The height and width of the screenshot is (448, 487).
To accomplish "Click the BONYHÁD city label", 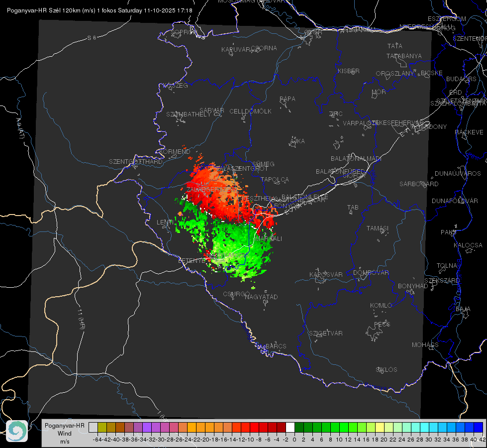I will point(413,286).
